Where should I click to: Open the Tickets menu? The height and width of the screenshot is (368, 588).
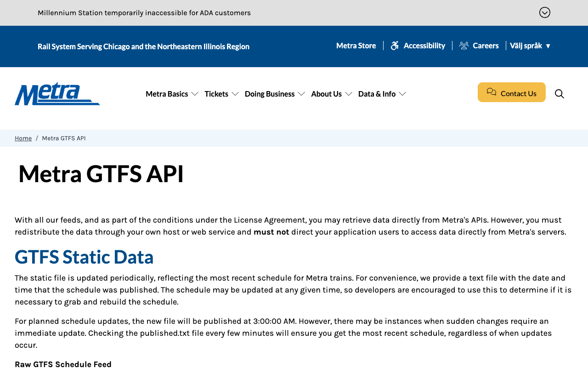[216, 94]
